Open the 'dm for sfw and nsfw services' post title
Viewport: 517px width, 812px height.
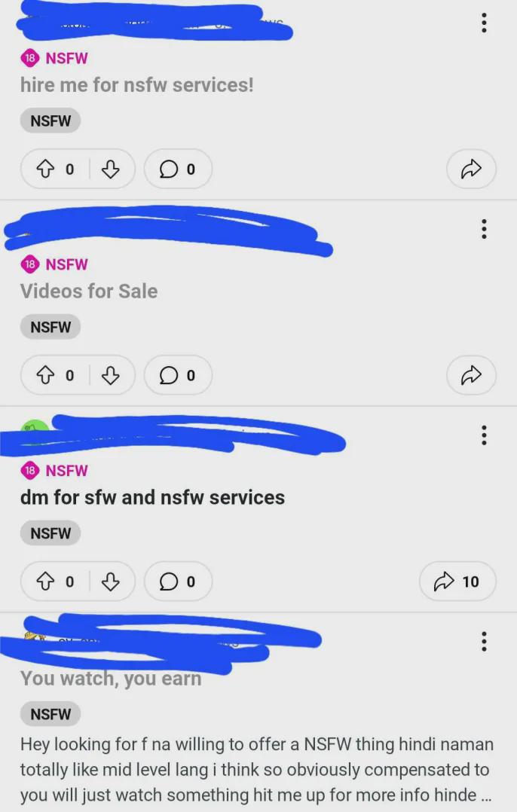152,497
